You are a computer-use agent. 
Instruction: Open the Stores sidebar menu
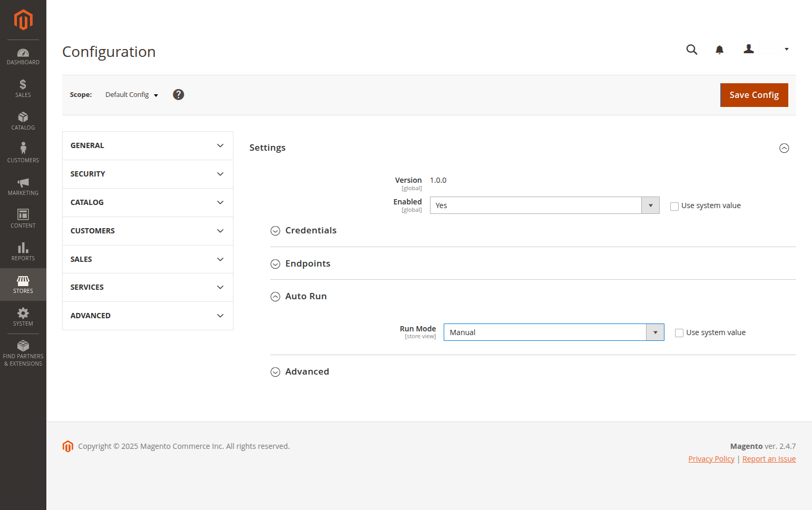coord(23,285)
